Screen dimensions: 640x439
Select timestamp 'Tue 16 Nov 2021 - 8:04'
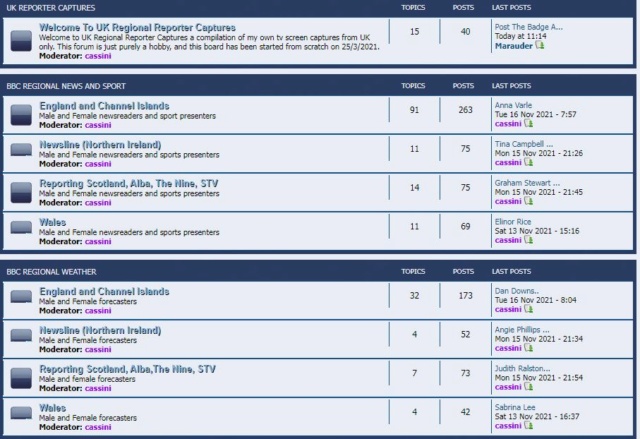[x=536, y=300]
